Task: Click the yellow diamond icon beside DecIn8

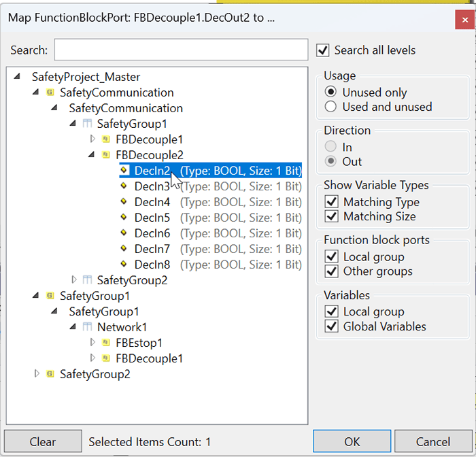Action: coord(124,264)
